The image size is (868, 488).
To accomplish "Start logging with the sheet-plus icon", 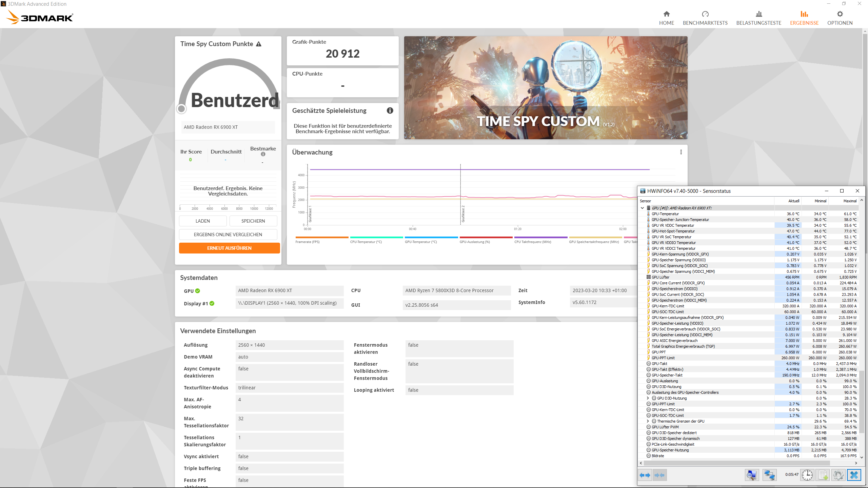I will coord(823,475).
